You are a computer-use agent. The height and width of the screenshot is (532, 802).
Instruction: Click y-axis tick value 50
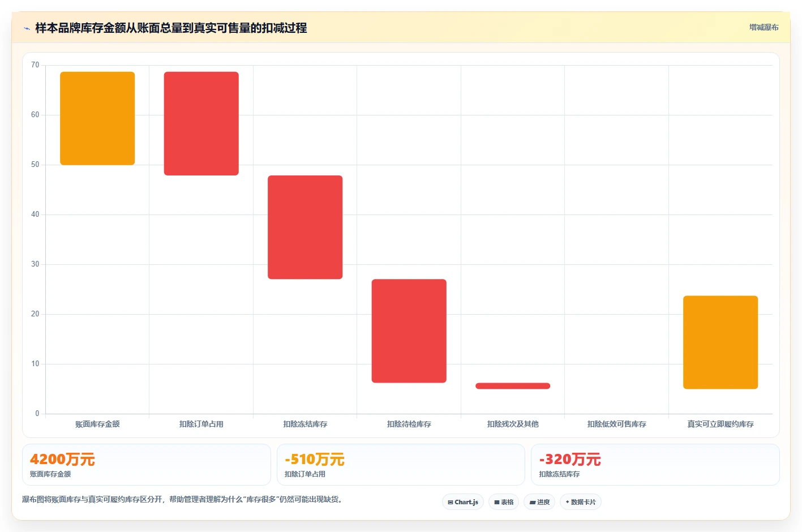(x=35, y=165)
